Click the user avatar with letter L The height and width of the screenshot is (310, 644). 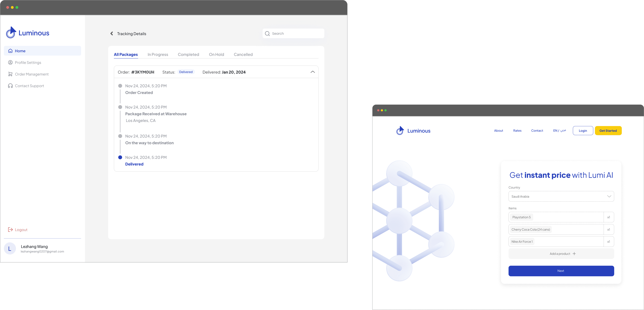(10, 249)
